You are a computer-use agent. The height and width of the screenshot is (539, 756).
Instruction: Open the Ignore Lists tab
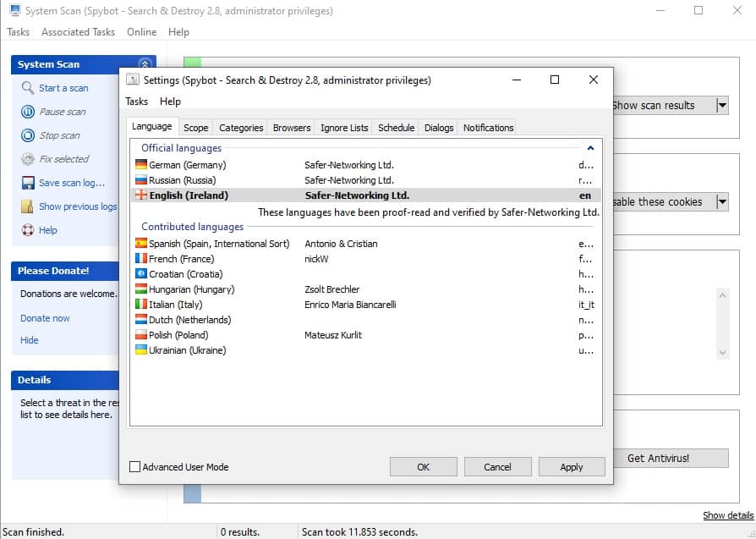pyautogui.click(x=344, y=128)
